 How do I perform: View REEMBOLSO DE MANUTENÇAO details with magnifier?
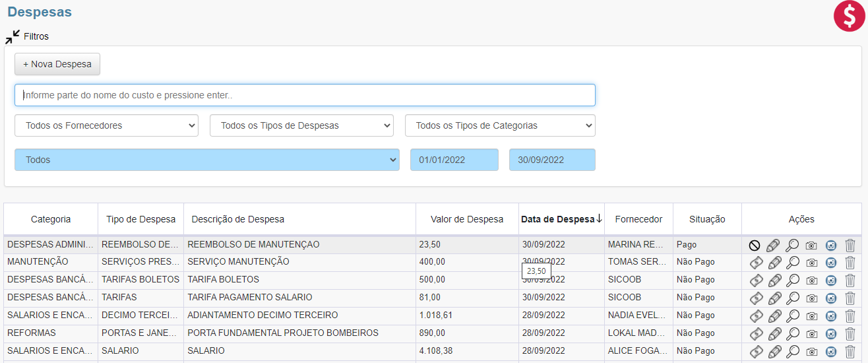click(x=792, y=245)
